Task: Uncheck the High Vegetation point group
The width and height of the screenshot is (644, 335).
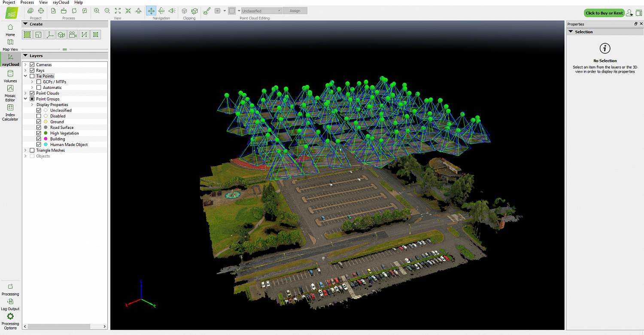Action: click(x=39, y=133)
